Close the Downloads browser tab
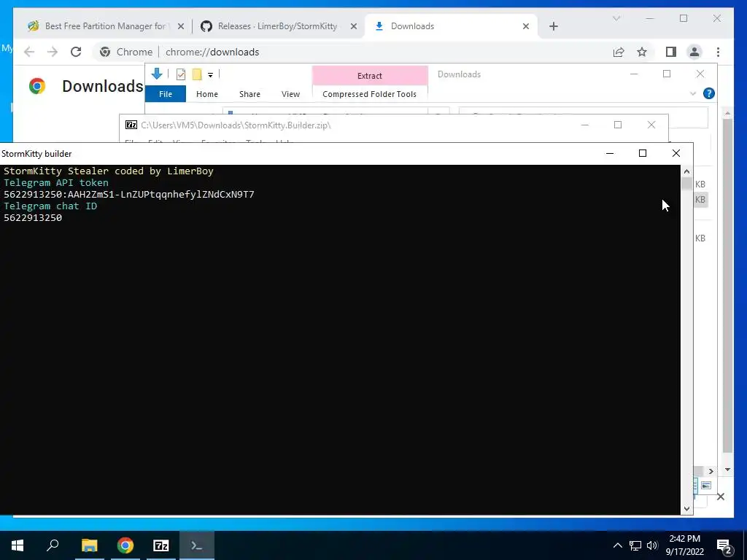The image size is (747, 560). coord(526,26)
